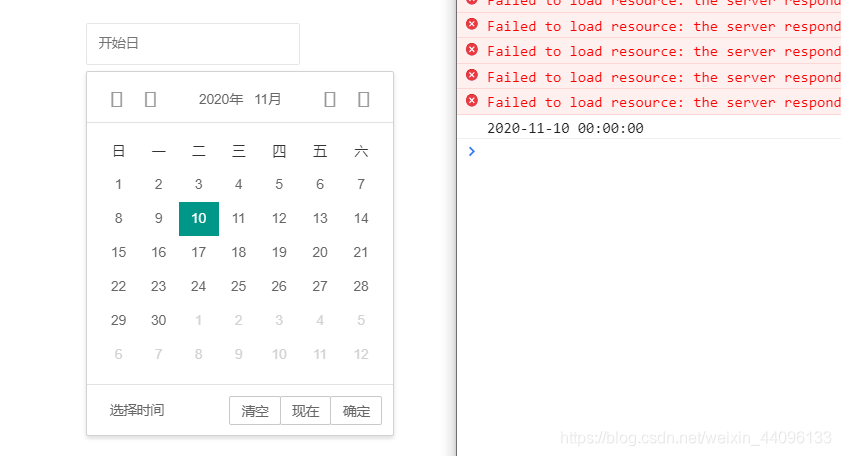
Task: Pick the dark November 9 date cell
Action: tap(158, 218)
